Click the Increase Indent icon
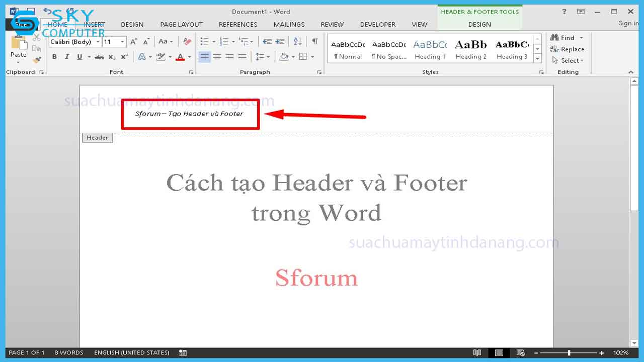Viewport: 644px width, 362px height. click(x=280, y=42)
